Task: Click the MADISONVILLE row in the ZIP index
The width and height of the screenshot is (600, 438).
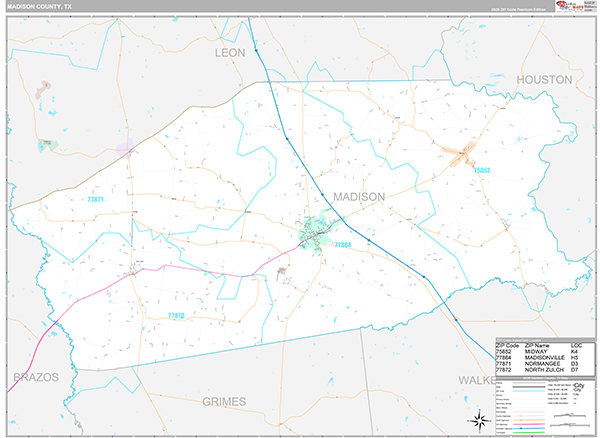Action: [x=538, y=358]
